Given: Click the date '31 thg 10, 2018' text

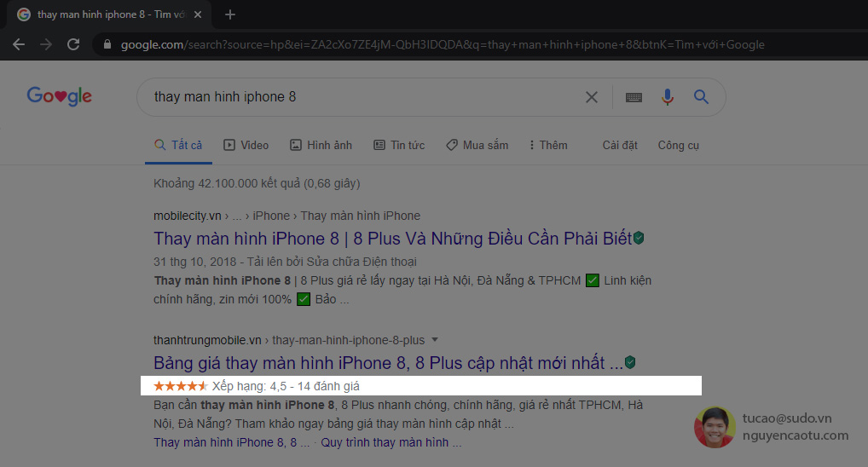Looking at the screenshot, I should coord(195,262).
